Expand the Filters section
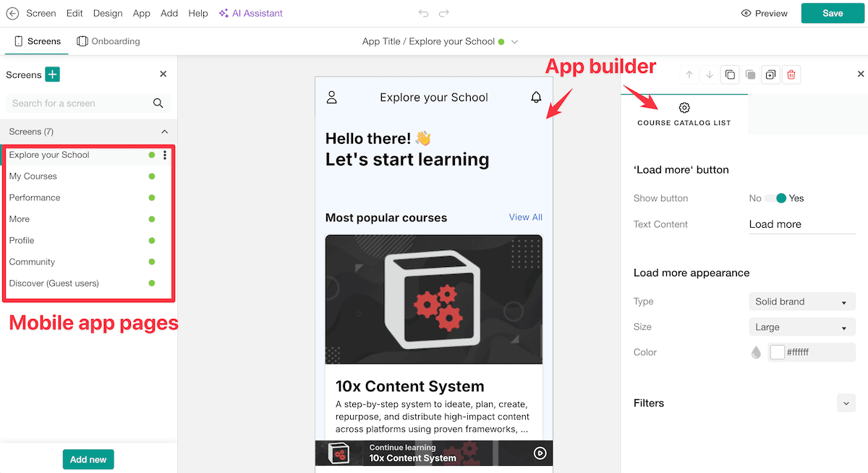Screen dimensions: 868x473 pyautogui.click(x=846, y=403)
